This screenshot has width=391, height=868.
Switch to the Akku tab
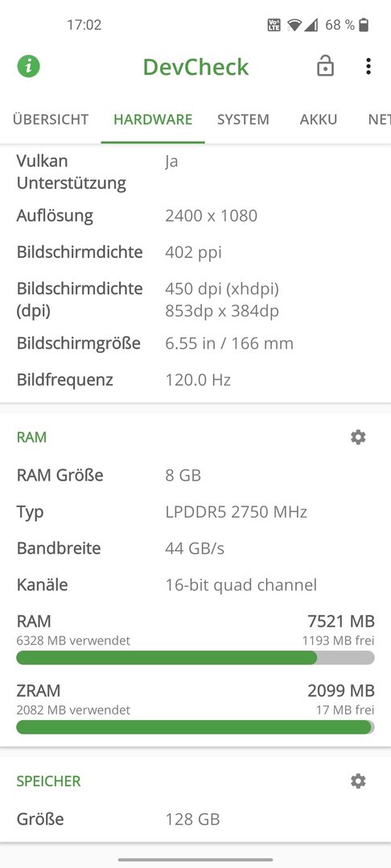click(319, 119)
